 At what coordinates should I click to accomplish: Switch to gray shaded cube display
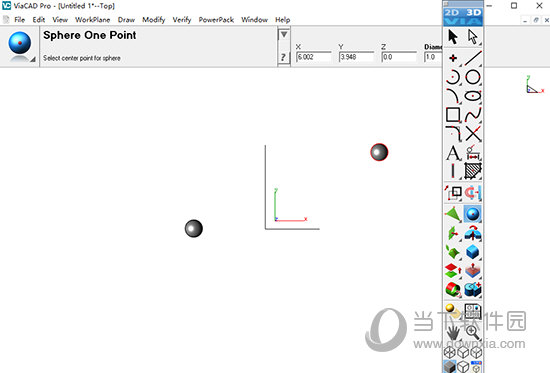coord(450,367)
